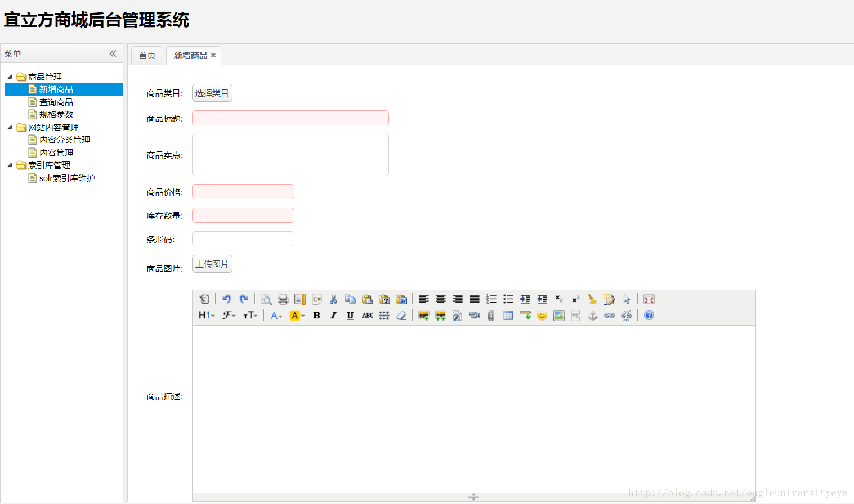Paste from Word icon

click(401, 299)
